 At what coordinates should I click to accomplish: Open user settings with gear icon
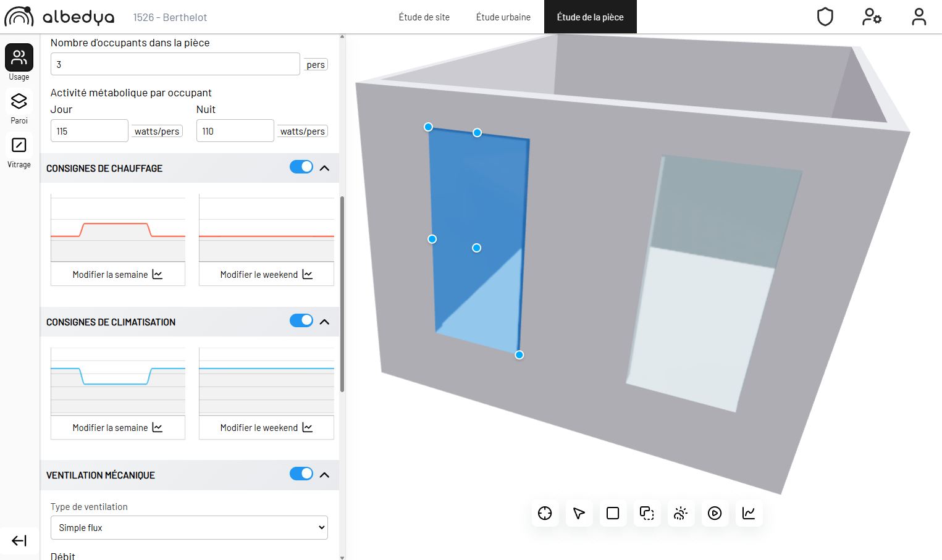tap(872, 17)
